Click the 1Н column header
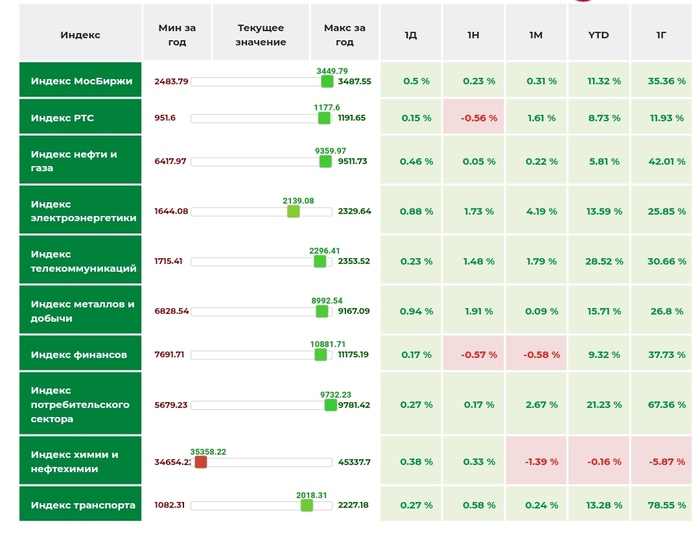The height and width of the screenshot is (537, 700). click(x=473, y=35)
